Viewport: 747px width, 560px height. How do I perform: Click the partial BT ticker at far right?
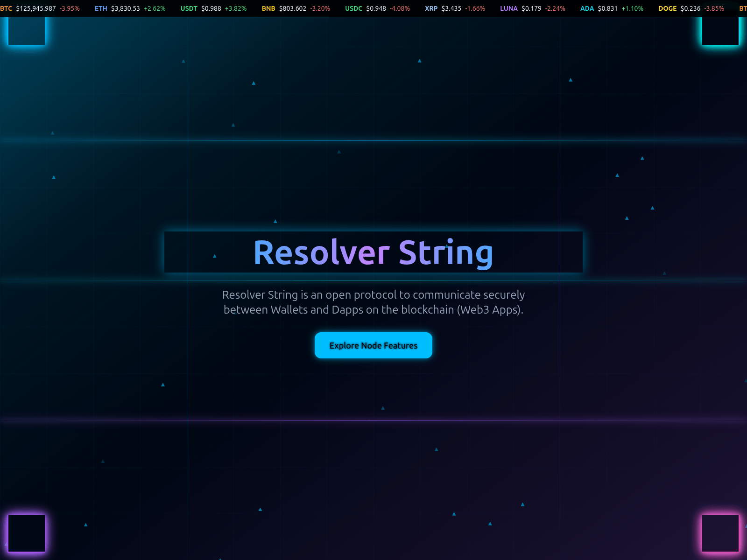(744, 8)
